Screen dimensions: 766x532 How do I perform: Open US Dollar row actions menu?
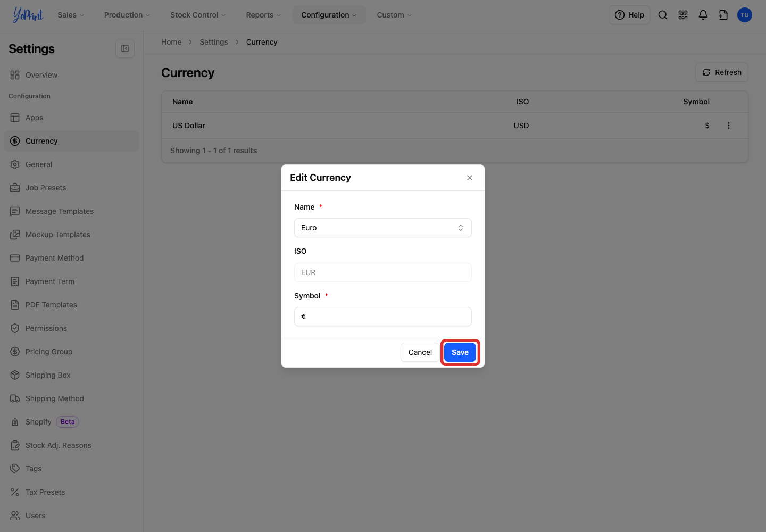tap(729, 126)
